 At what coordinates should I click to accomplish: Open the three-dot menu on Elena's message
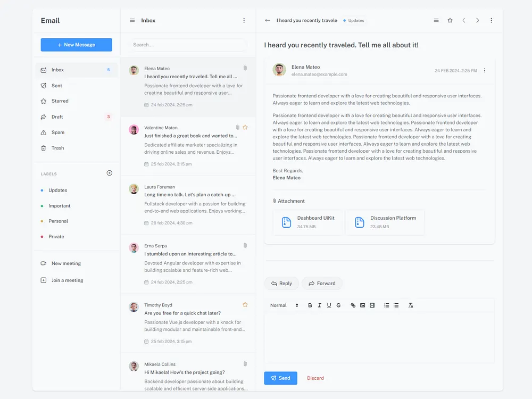tap(484, 70)
